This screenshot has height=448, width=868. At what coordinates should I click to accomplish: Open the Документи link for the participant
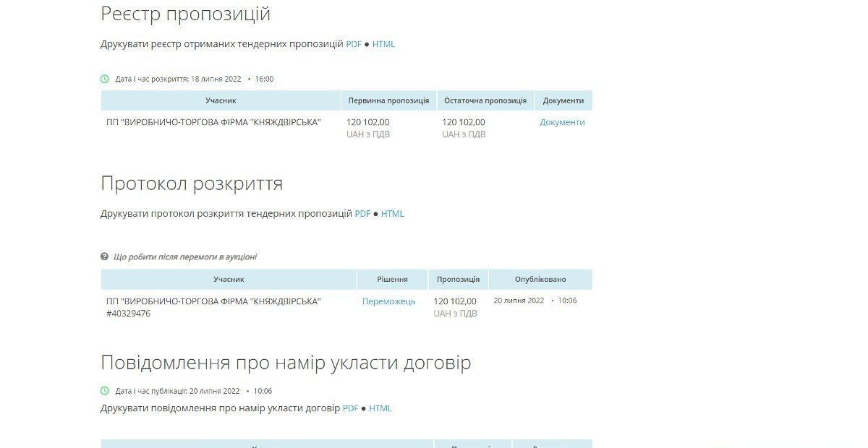coord(561,122)
